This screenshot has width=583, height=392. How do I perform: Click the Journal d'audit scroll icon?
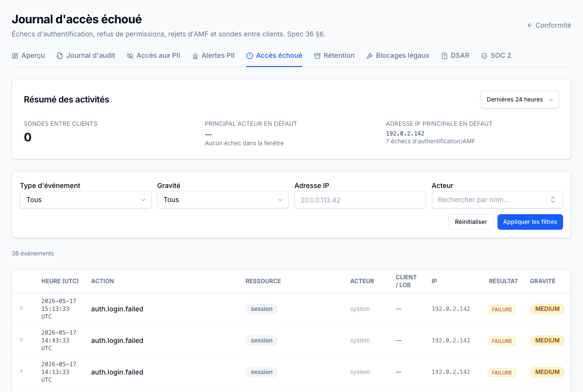point(60,56)
